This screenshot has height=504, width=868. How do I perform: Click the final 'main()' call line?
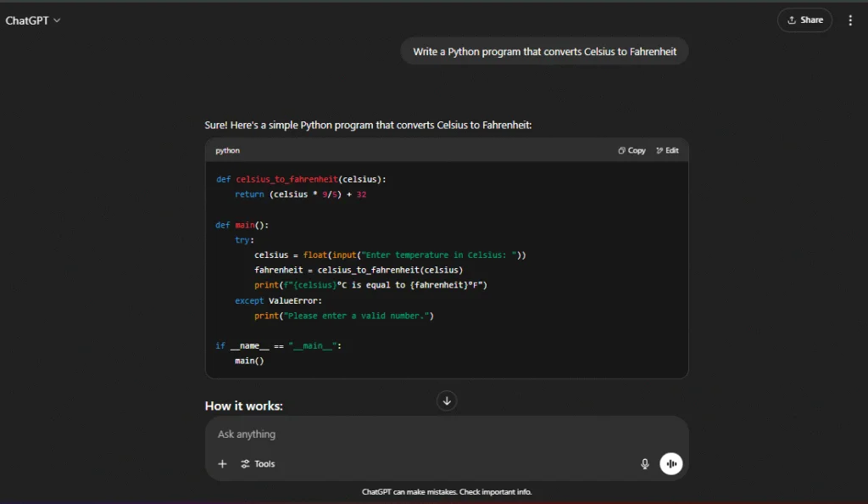point(250,361)
